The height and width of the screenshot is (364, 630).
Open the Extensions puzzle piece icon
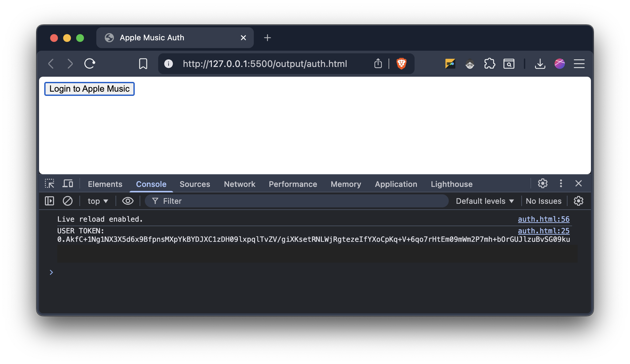[489, 64]
